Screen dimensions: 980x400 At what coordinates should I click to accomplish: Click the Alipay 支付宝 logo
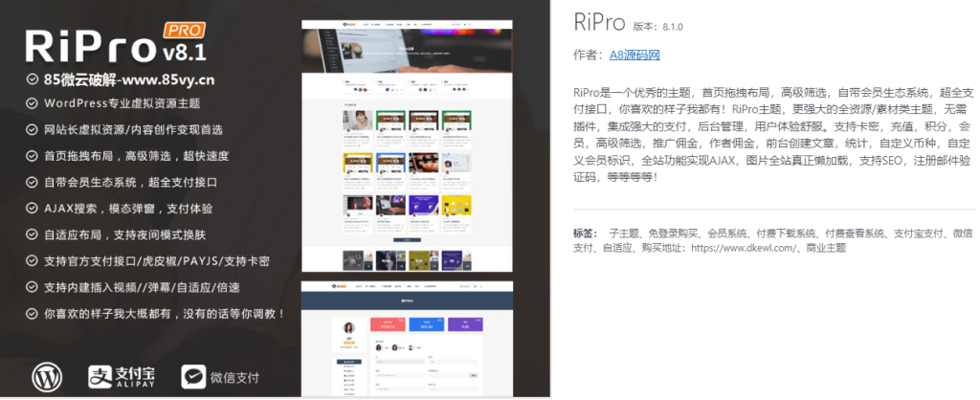[122, 377]
